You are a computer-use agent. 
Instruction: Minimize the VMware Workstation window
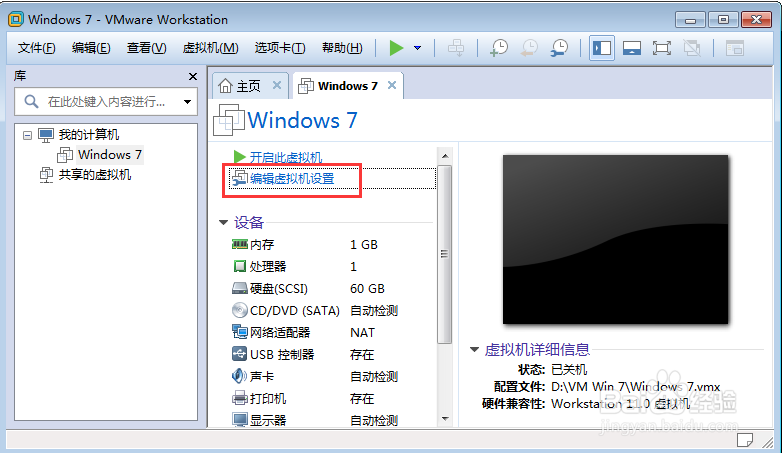click(690, 20)
